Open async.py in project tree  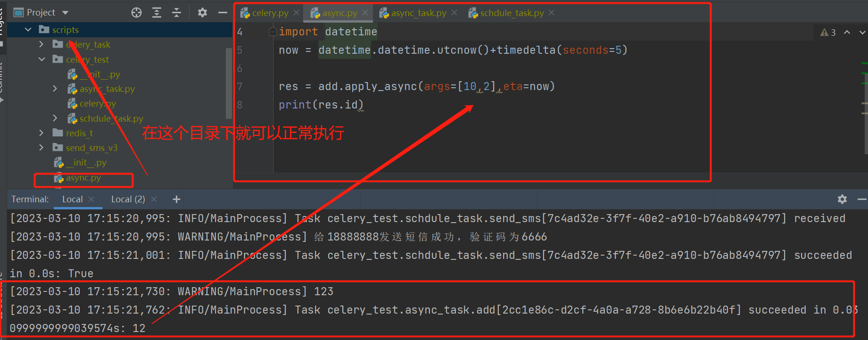[x=83, y=178]
